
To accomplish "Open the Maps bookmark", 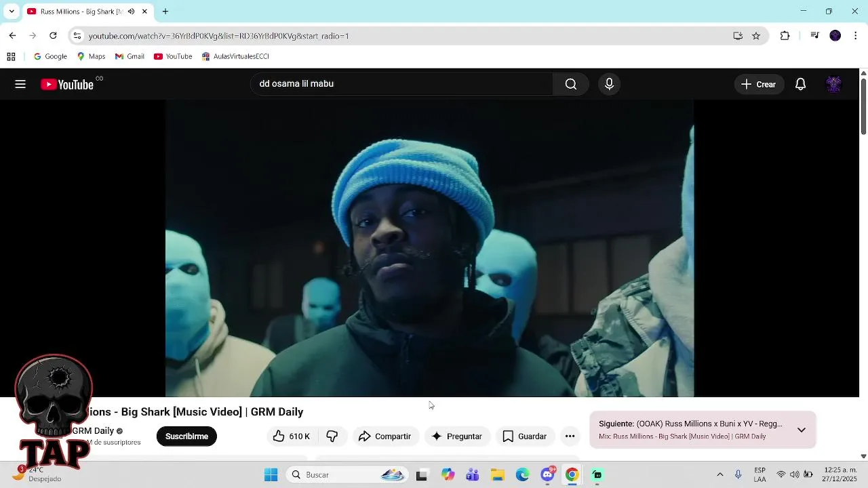I will (x=91, y=56).
